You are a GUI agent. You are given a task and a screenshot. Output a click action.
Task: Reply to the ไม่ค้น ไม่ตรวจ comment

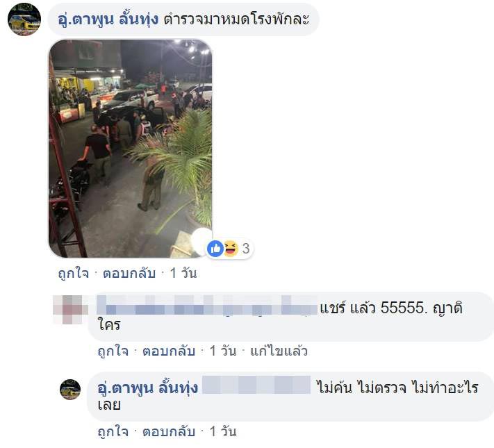point(169,431)
